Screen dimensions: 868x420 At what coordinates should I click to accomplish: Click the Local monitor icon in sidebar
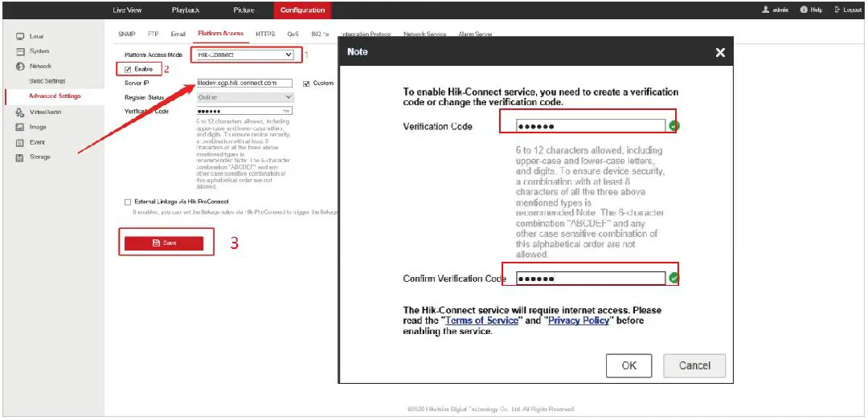tap(20, 36)
